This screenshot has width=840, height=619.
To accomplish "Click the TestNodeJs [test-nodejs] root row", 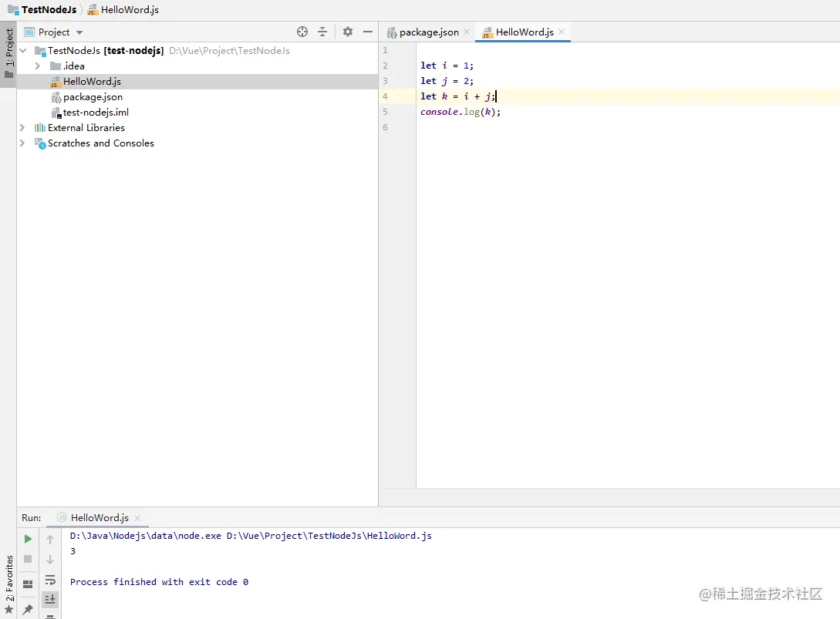I will pos(197,50).
